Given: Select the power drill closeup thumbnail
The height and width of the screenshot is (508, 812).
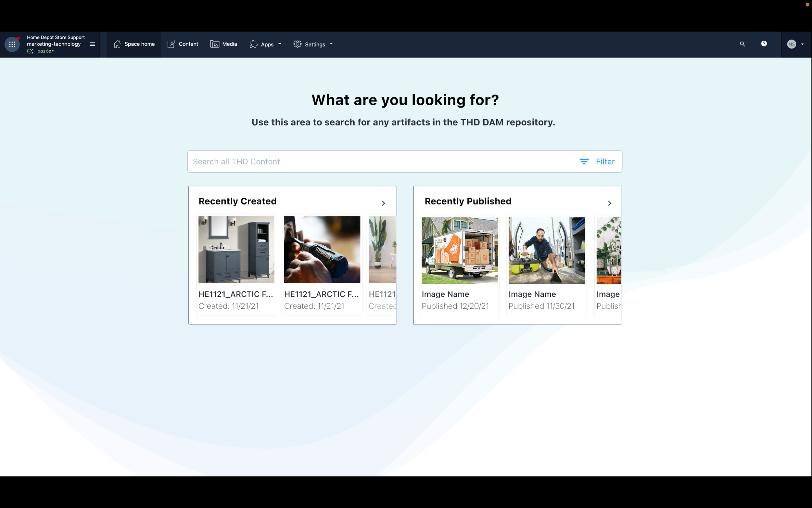Looking at the screenshot, I should pyautogui.click(x=322, y=249).
